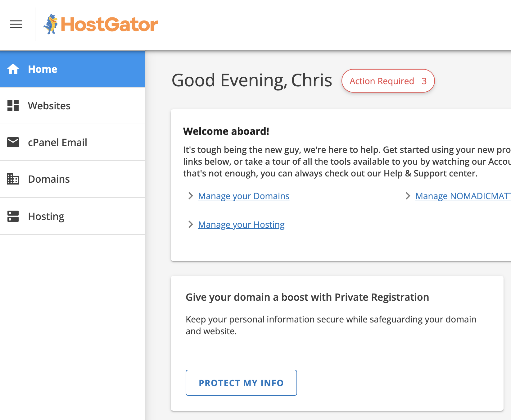Expand the chevron beside Manage NOMADICMATT

point(408,196)
